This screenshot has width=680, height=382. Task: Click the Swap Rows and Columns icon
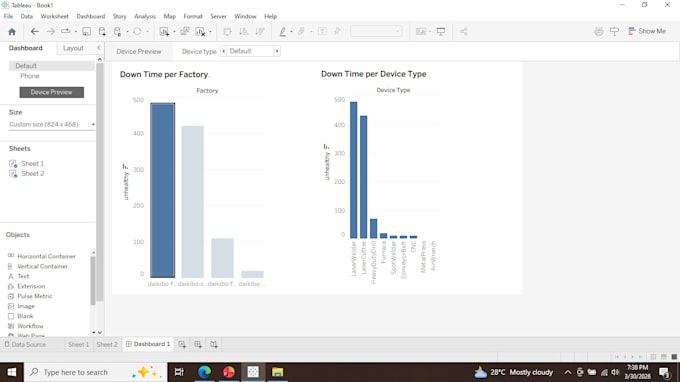point(227,31)
